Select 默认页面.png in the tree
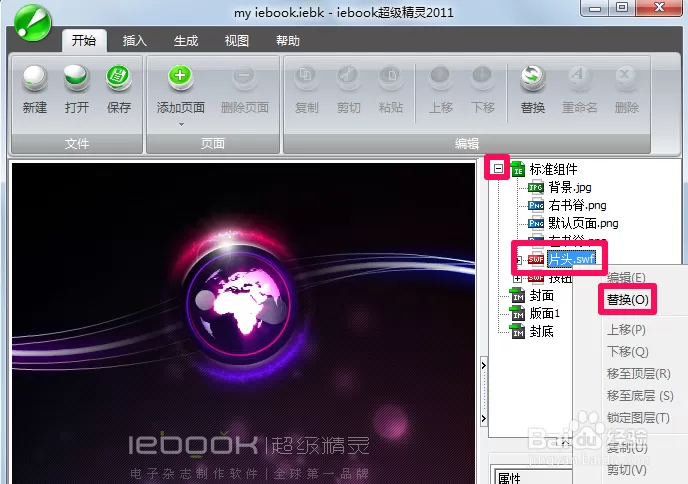The image size is (688, 484). tap(583, 223)
